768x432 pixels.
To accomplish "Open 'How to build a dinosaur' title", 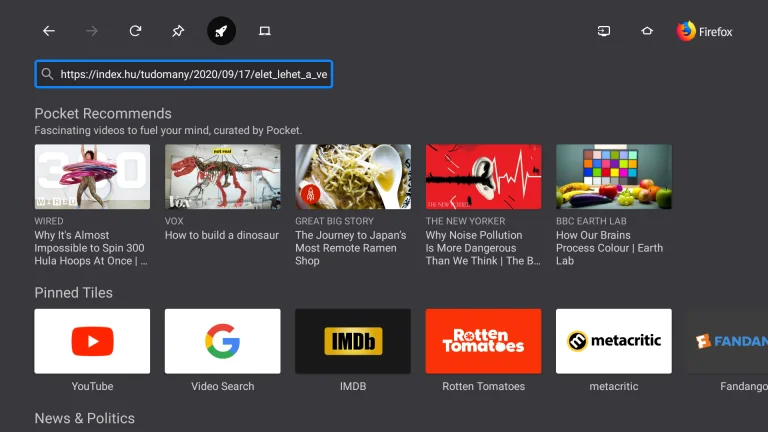I will tap(221, 235).
